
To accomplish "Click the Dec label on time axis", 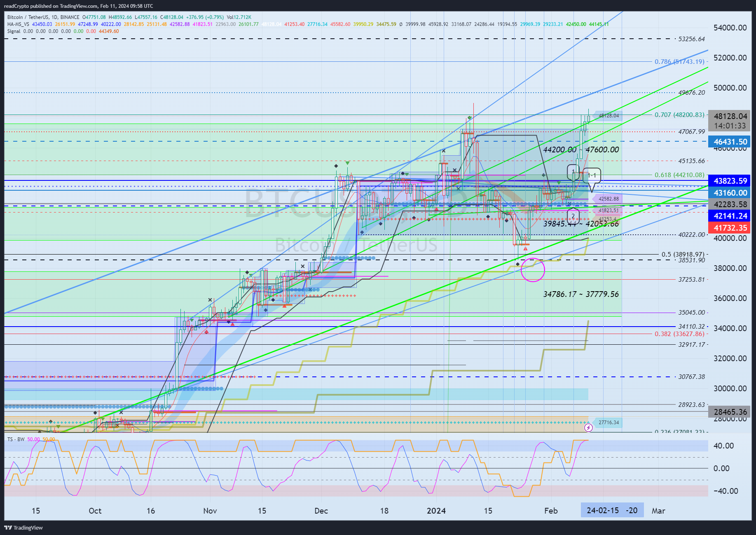I will point(321,511).
